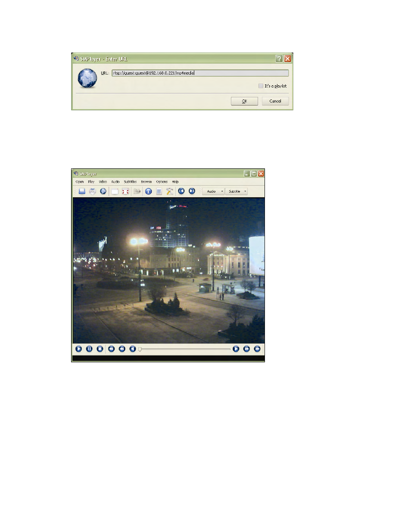Viewport: 411px width, 532px height.
Task: Click Cancel in Enter URL dialog
Action: click(275, 101)
